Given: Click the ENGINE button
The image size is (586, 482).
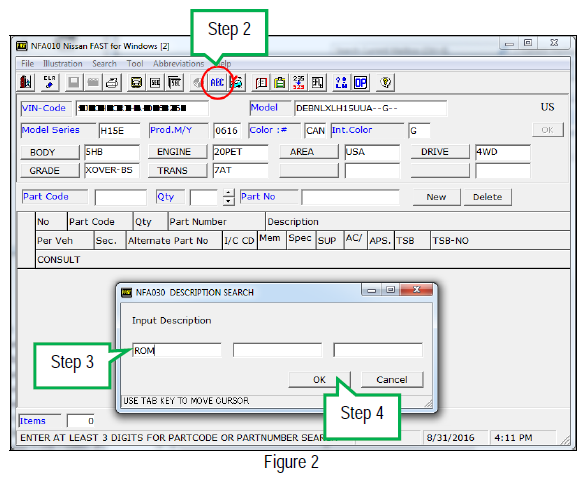Looking at the screenshot, I should (x=174, y=152).
